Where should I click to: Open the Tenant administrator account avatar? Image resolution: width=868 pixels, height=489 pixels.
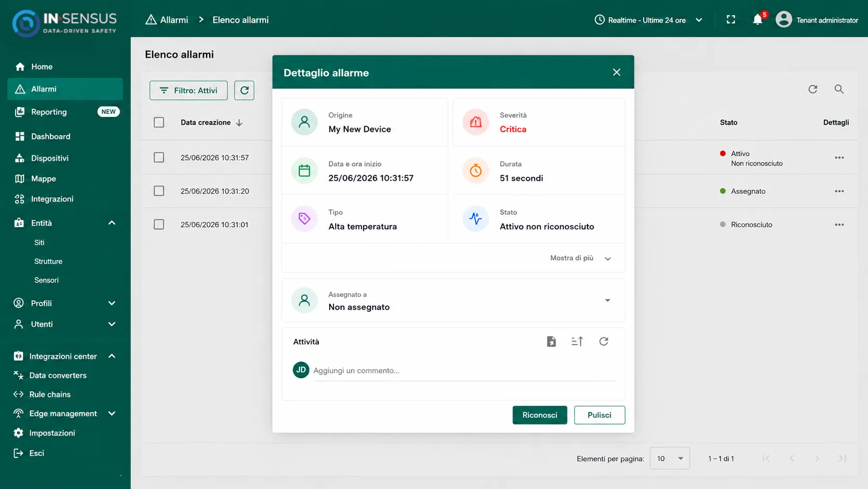coord(783,20)
